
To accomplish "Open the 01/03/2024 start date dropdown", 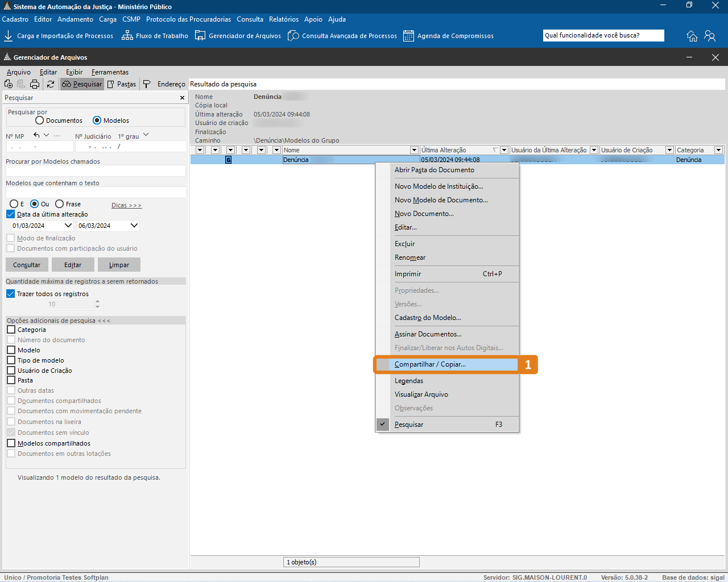I will pyautogui.click(x=68, y=226).
